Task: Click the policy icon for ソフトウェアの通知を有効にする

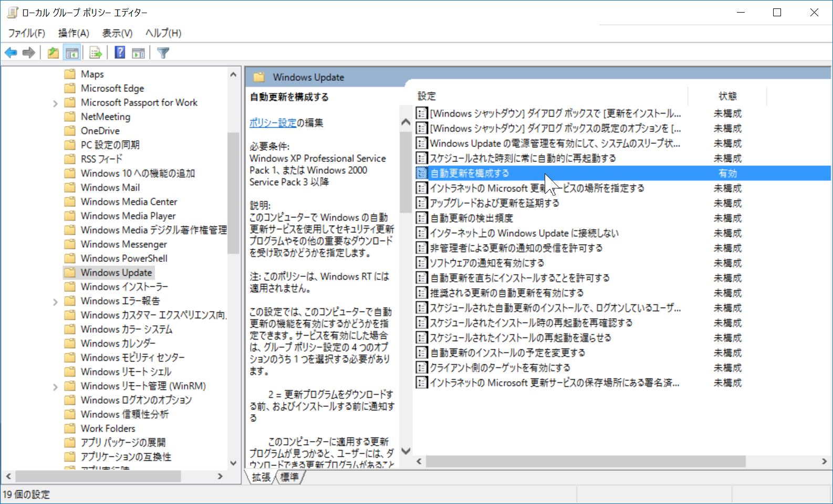Action: 421,262
